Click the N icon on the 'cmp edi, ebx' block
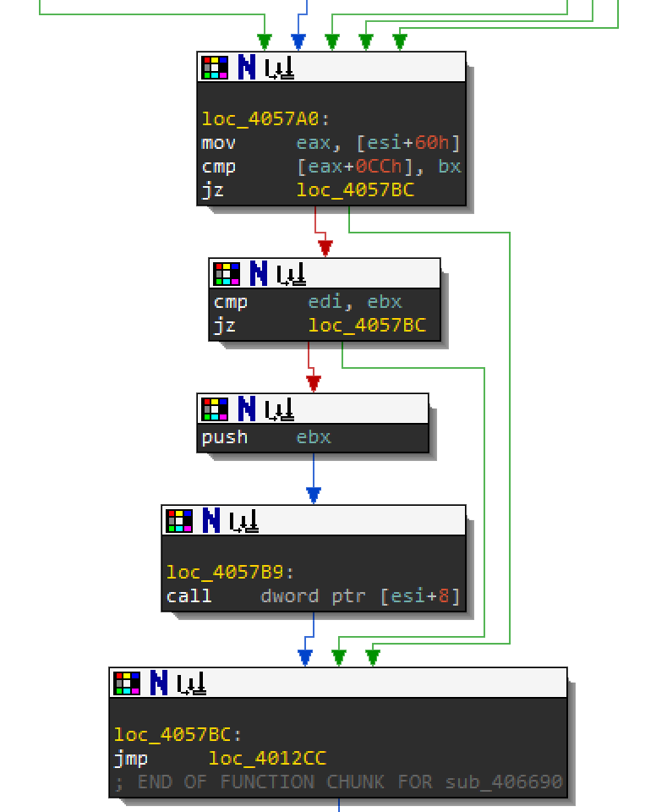Screen dimensions: 656x812 [x=258, y=274]
